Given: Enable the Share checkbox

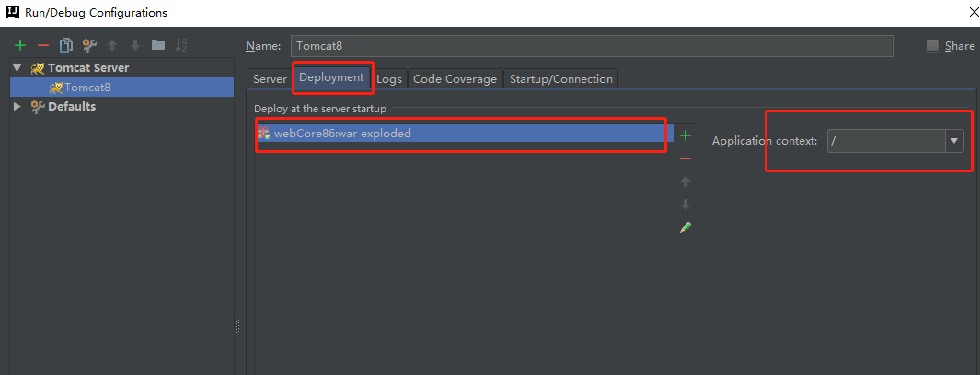Looking at the screenshot, I should pyautogui.click(x=932, y=46).
